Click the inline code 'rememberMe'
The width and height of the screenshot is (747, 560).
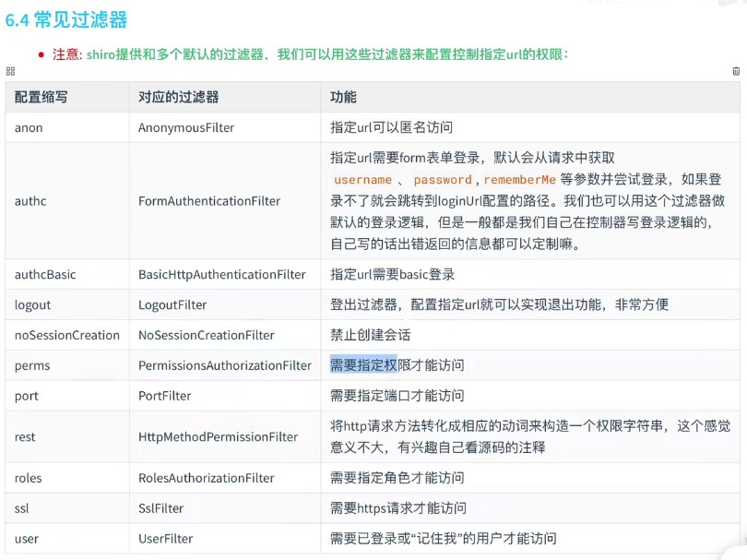[520, 180]
